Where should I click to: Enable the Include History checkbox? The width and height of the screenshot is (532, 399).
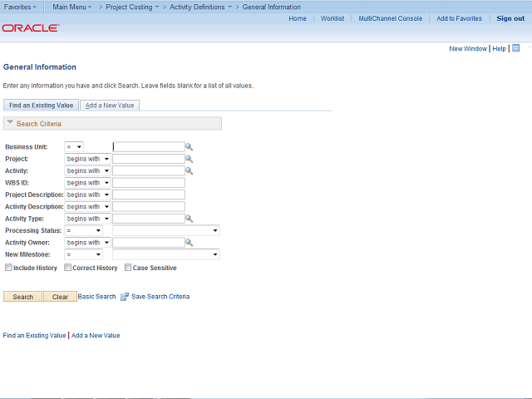8,268
